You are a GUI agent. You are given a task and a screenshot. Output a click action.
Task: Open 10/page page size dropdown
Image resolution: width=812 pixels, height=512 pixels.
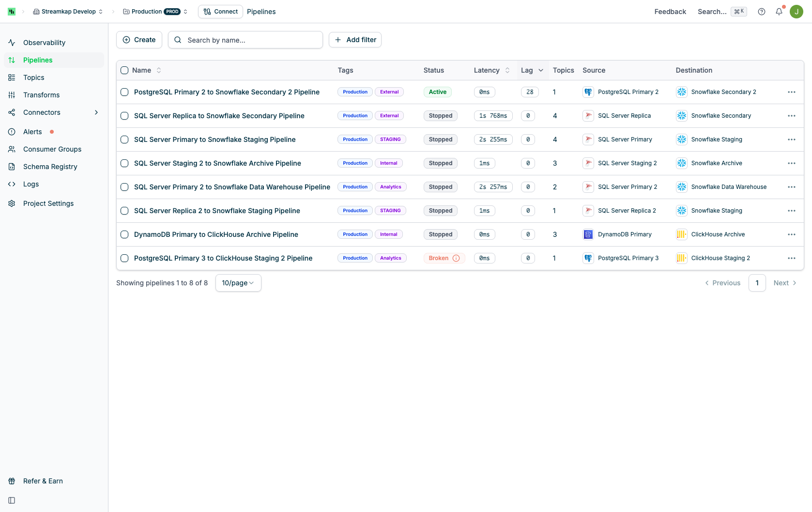click(238, 283)
